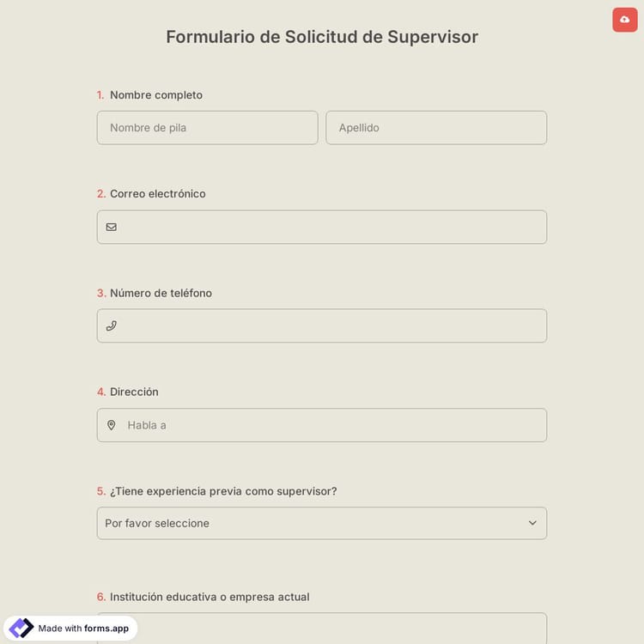Expand the supervisor experience dropdown chevron
Image resolution: width=644 pixels, height=644 pixels.
pos(532,523)
